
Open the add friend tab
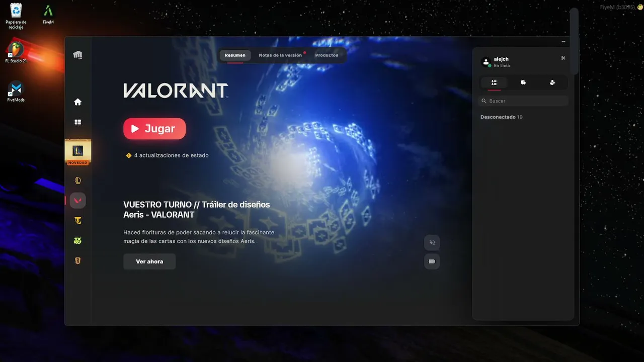552,82
